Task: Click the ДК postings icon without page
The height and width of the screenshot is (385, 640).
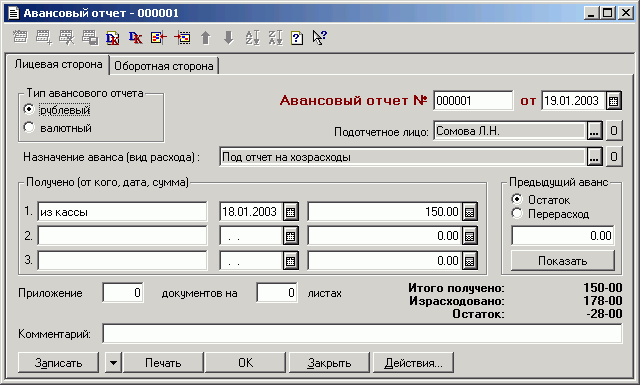Action: click(x=135, y=38)
